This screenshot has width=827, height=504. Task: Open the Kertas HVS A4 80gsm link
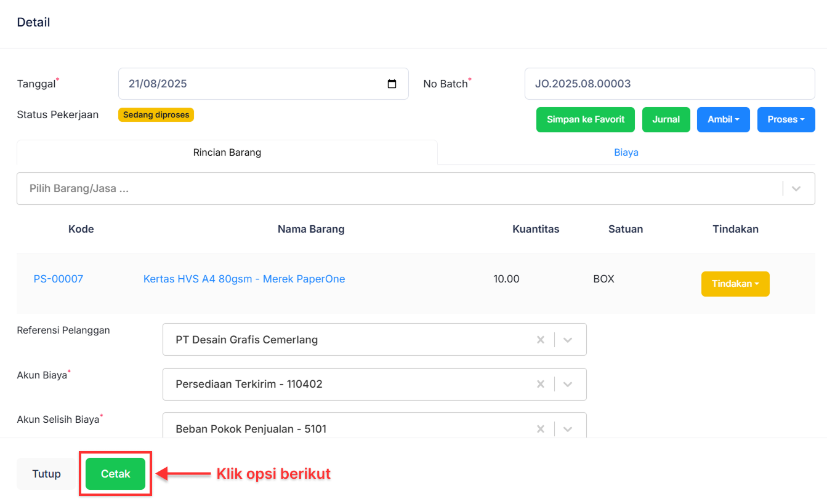point(244,279)
